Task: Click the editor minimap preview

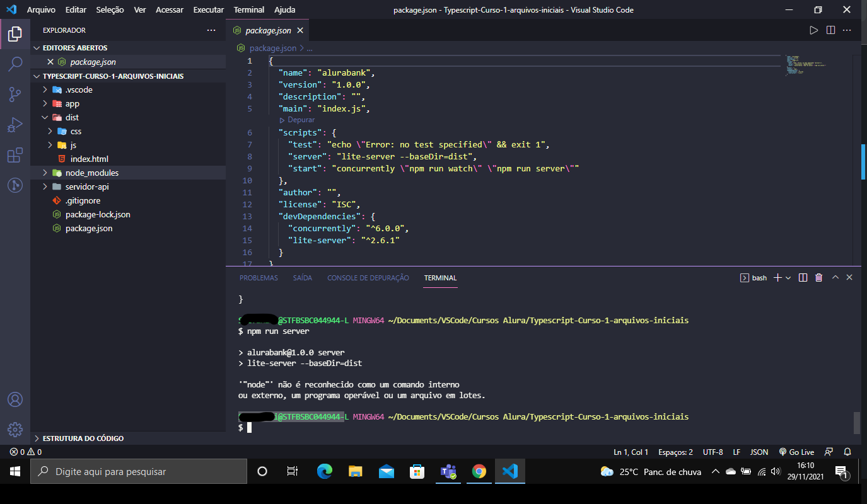Action: click(806, 66)
